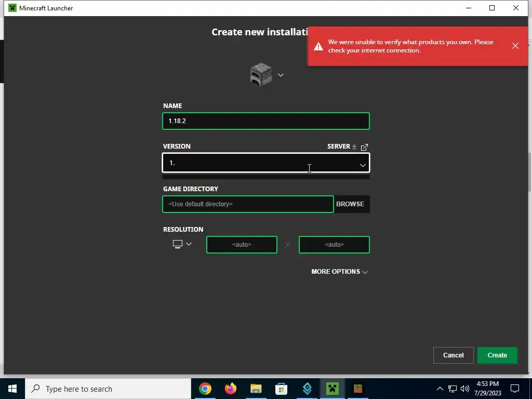Open the Action Center notifications icon

click(515, 389)
